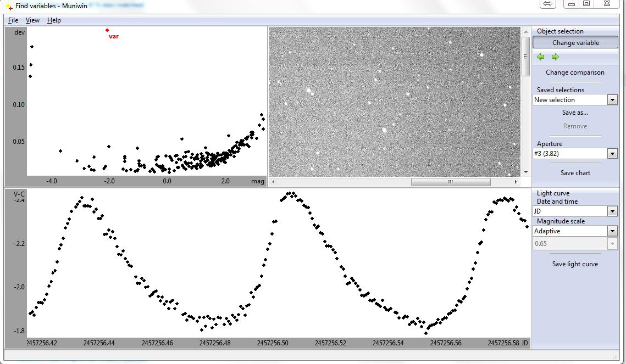Viewport: 626px width, 364px height.
Task: Click the "V-C" axis label
Action: (19, 194)
